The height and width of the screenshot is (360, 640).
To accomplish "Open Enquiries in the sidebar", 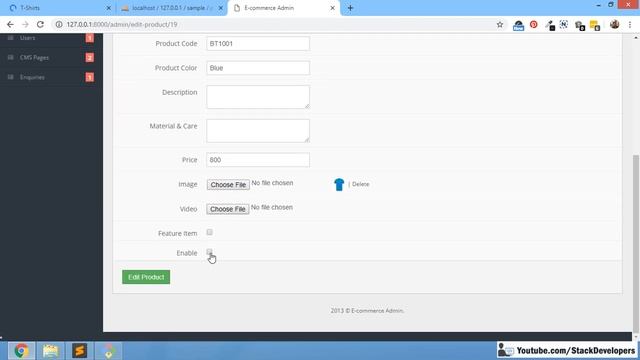I will point(32,77).
